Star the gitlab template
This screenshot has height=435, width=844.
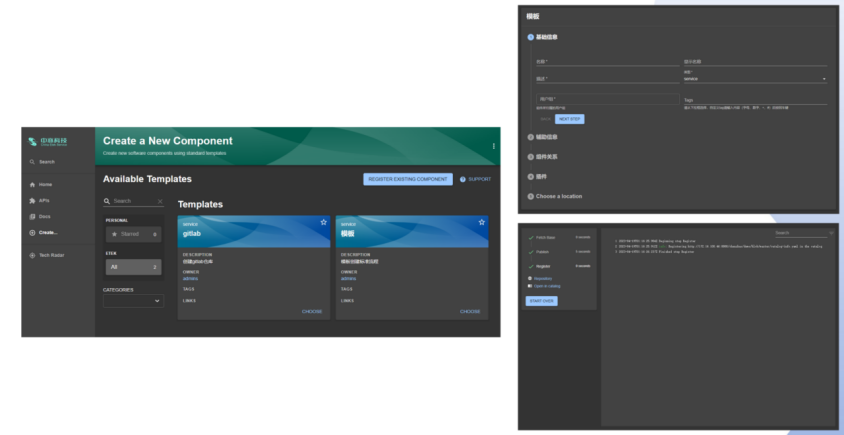coord(323,222)
